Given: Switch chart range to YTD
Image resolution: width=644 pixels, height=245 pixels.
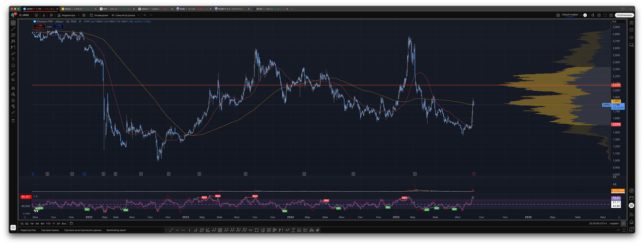Looking at the screenshot, I should point(47,223).
